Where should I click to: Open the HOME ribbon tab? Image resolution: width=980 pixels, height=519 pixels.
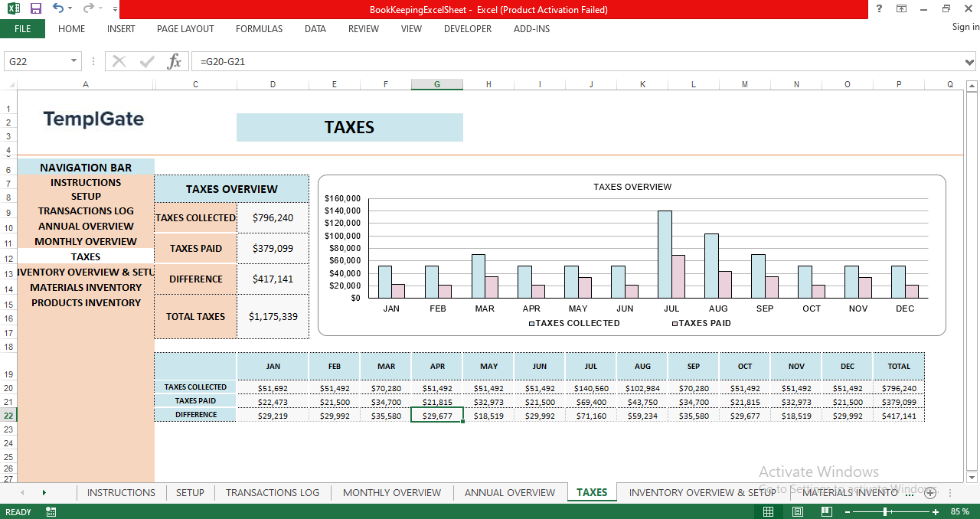(72, 29)
